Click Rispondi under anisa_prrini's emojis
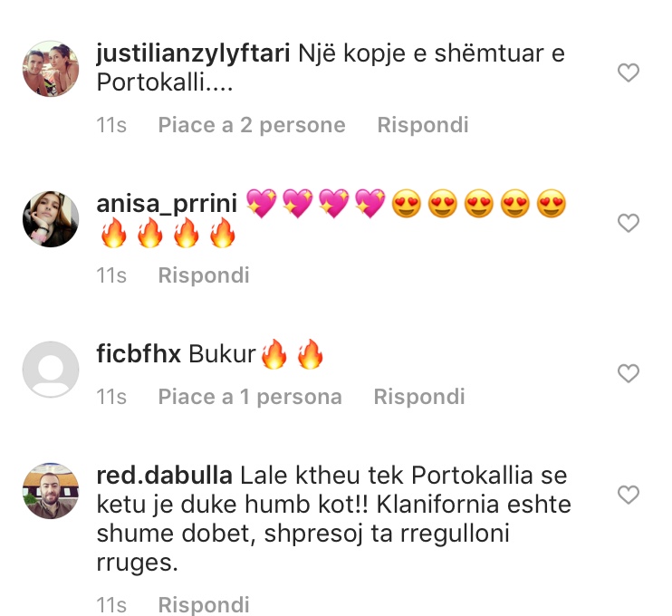 204,275
